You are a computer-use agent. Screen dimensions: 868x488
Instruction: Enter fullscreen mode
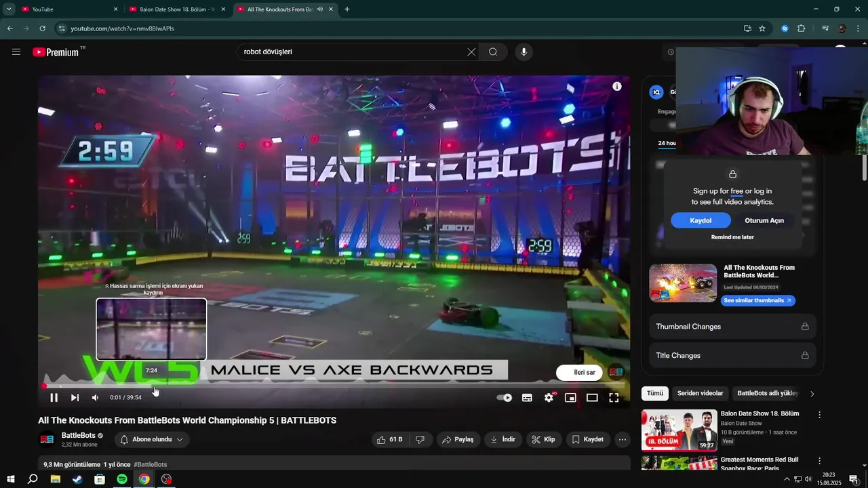pos(614,398)
